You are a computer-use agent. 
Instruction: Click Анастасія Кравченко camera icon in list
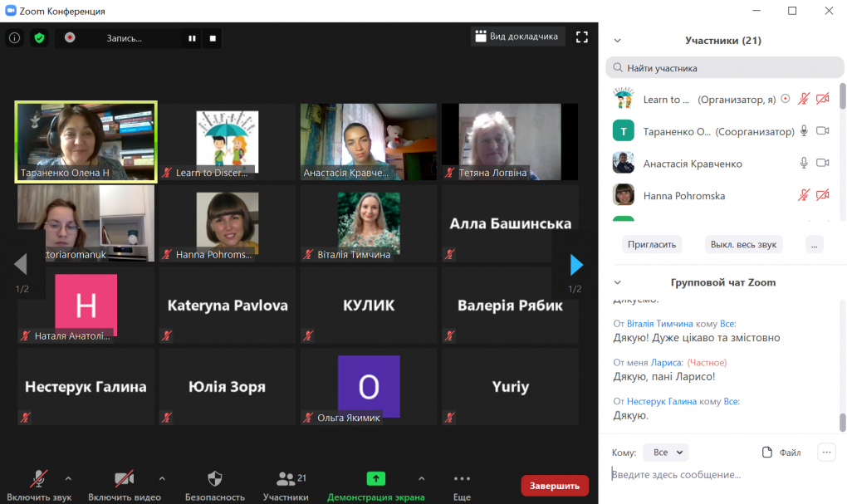[x=823, y=163]
